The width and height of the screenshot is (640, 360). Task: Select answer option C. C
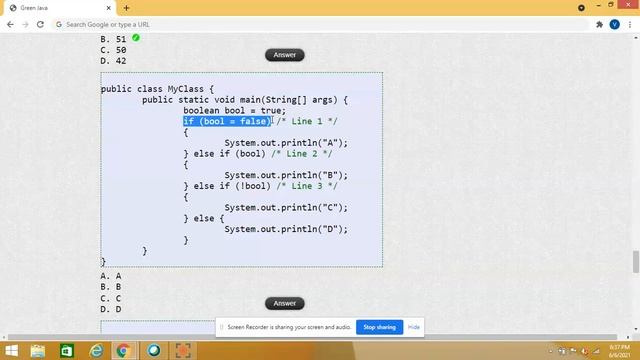111,298
